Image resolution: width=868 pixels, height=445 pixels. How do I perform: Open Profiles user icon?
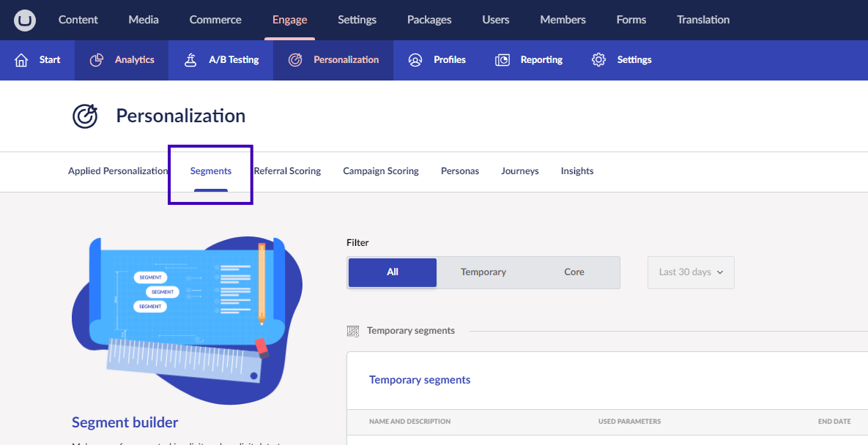[x=415, y=60]
